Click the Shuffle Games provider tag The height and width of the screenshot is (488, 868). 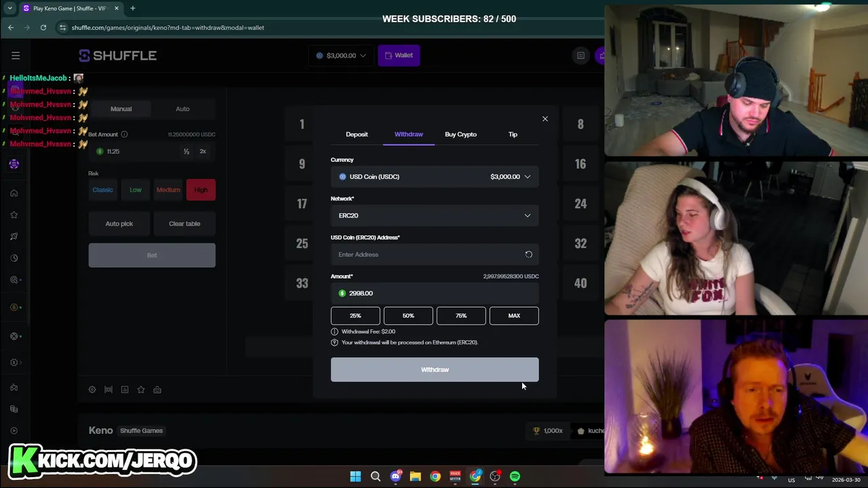point(141,430)
